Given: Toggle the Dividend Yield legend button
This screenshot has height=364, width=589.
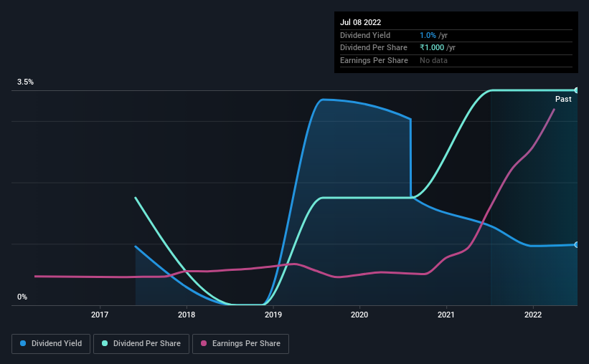Looking at the screenshot, I should (x=51, y=344).
